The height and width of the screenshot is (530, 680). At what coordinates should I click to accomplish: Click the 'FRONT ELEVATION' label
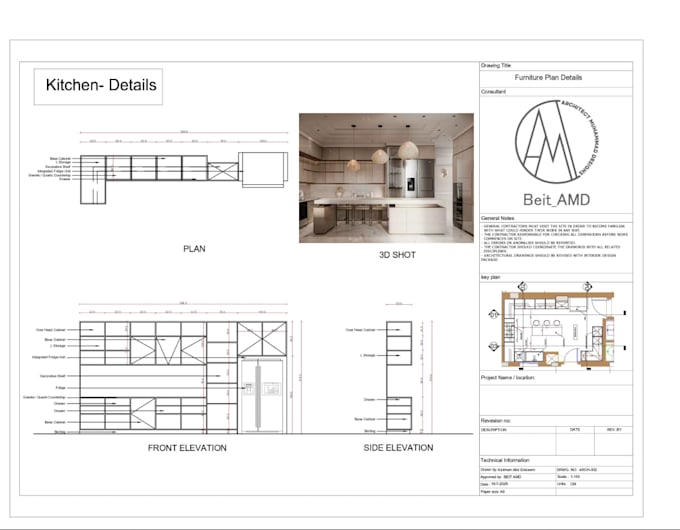(x=187, y=448)
